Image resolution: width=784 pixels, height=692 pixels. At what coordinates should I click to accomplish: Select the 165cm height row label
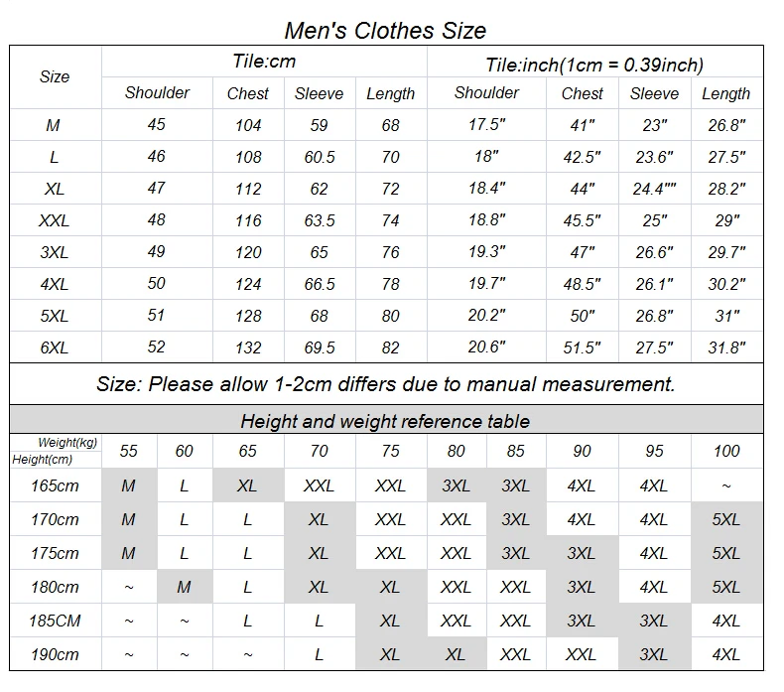55,486
